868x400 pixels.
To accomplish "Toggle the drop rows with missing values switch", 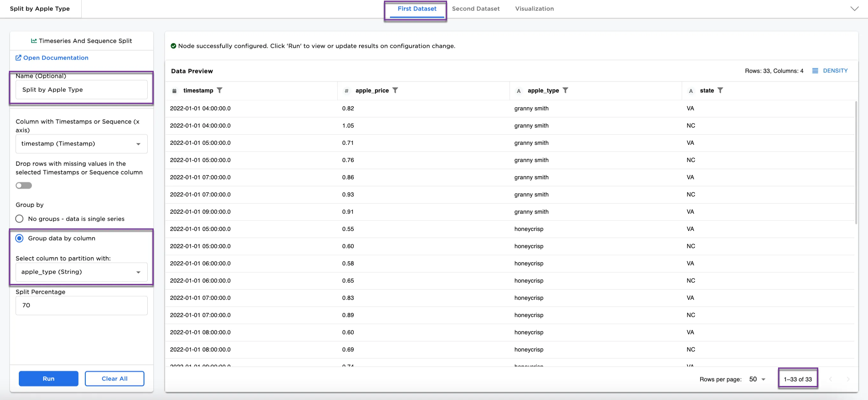I will (x=24, y=185).
